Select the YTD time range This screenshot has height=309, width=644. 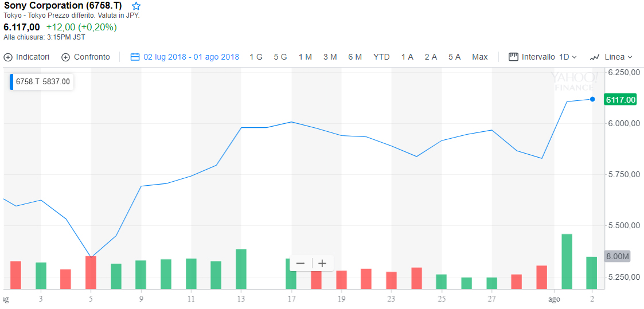[x=381, y=57]
